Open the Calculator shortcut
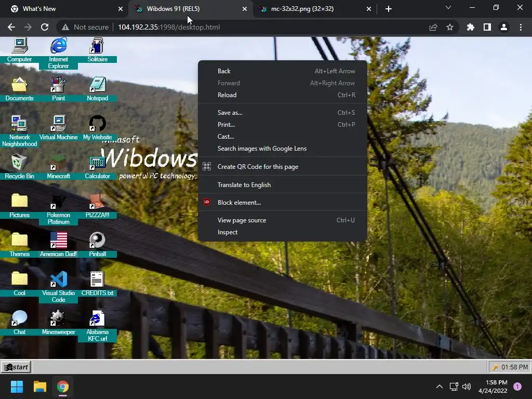 coord(97,167)
